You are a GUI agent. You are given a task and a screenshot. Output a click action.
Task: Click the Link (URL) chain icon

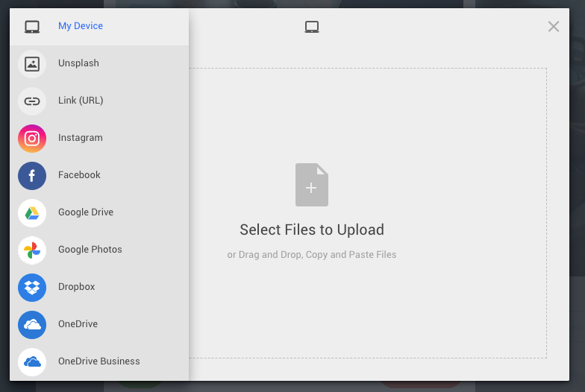tap(32, 101)
